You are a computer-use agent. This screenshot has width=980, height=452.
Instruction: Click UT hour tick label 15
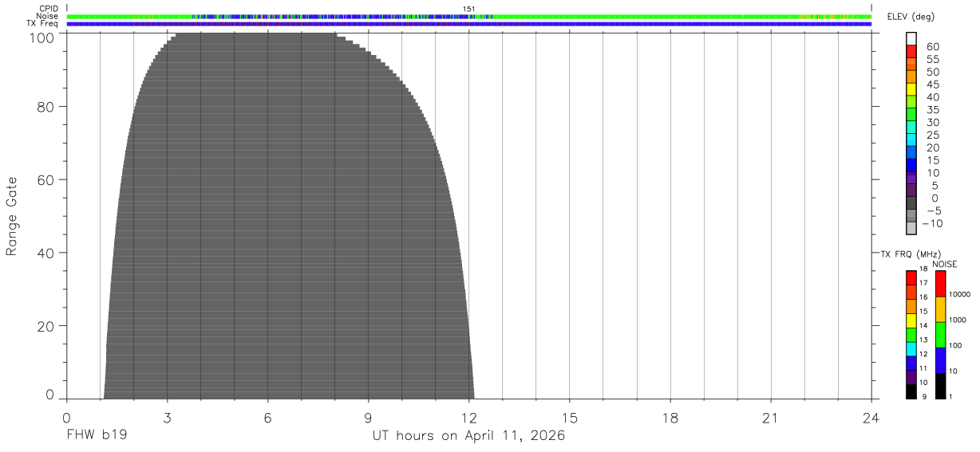(x=570, y=419)
